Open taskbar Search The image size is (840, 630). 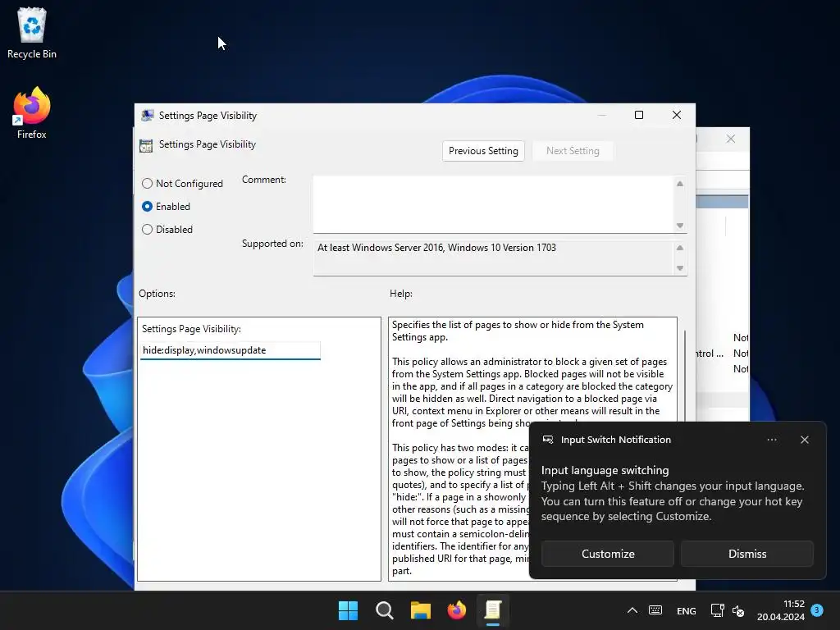384,610
